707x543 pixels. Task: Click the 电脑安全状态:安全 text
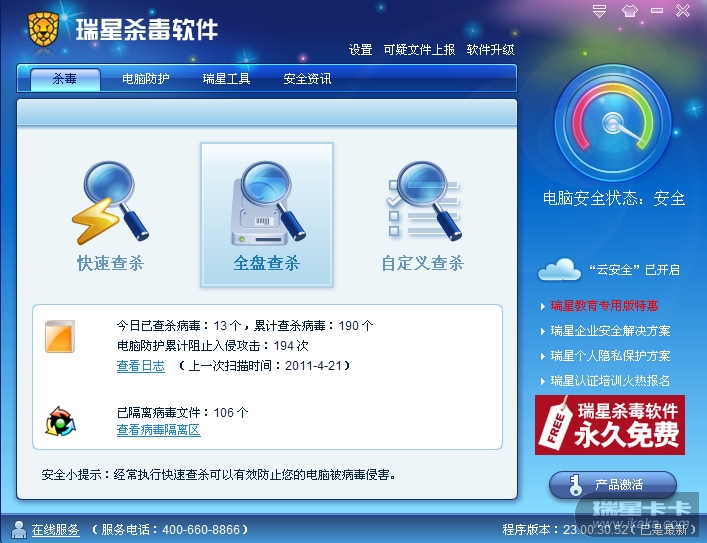coord(614,198)
